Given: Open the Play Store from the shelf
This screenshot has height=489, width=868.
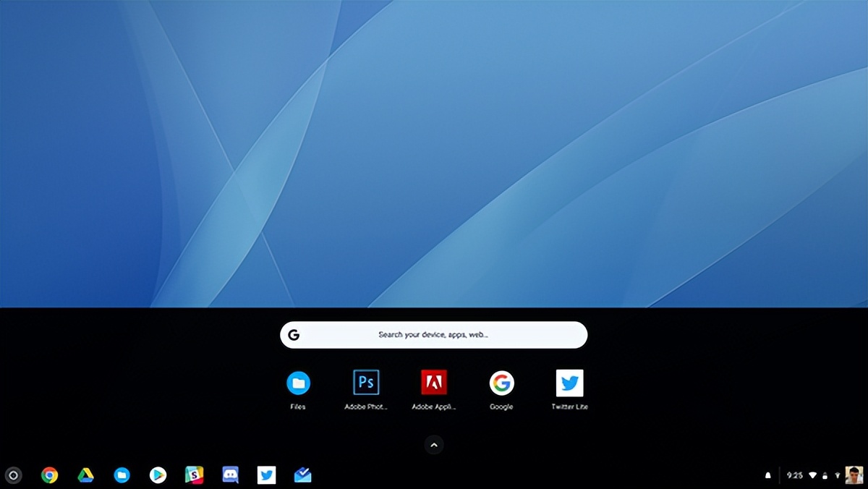Looking at the screenshot, I should click(x=158, y=475).
